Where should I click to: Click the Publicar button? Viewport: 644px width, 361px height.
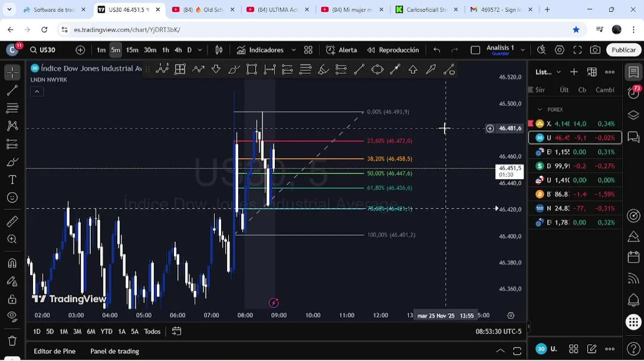(x=623, y=50)
